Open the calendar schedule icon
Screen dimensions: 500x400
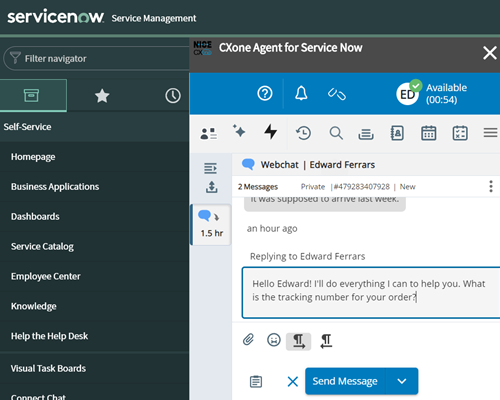click(428, 133)
